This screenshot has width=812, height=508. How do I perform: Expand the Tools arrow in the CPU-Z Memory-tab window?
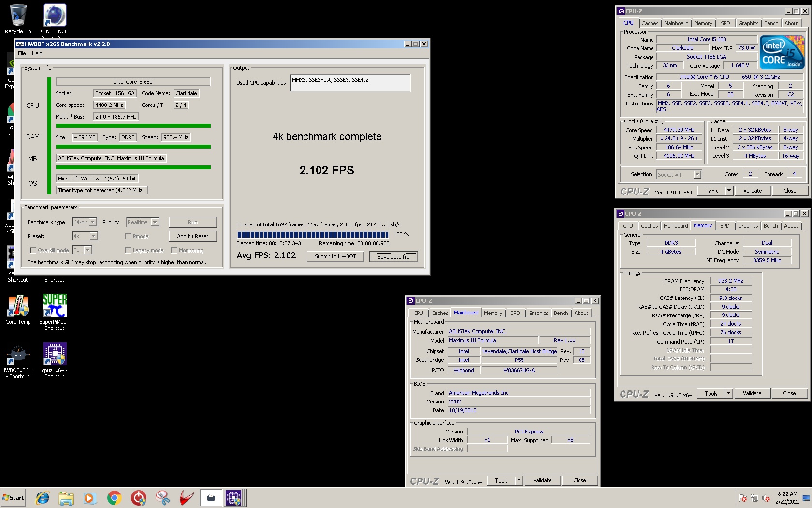(728, 394)
